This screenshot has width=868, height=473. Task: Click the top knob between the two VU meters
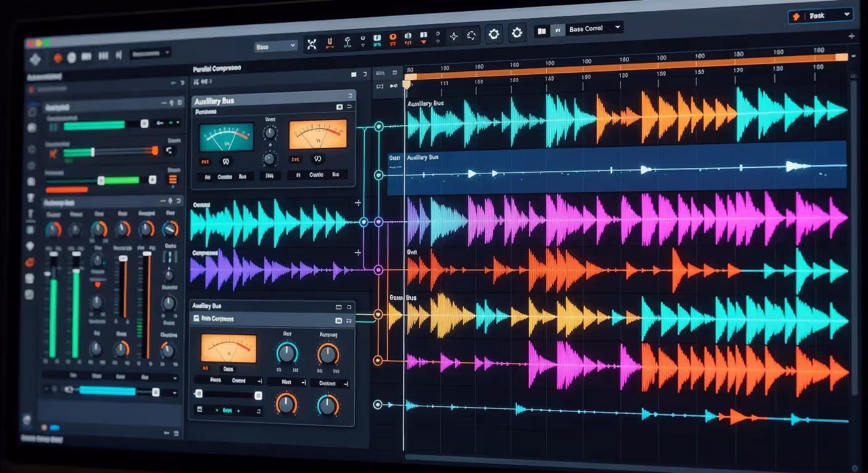269,132
